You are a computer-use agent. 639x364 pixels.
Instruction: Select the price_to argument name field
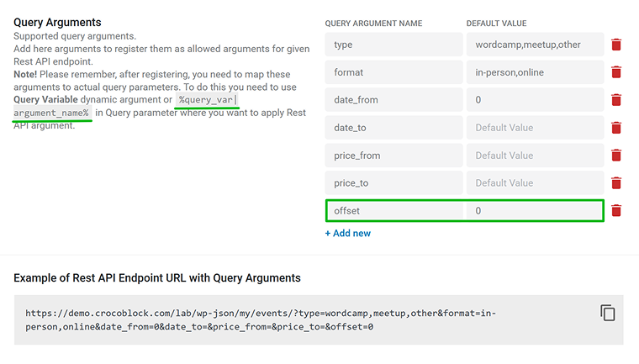[x=393, y=183]
